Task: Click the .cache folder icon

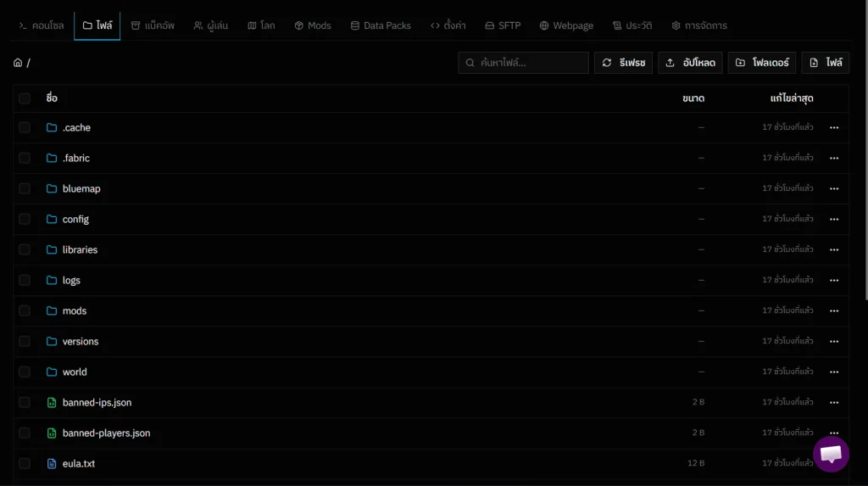Action: [52, 128]
